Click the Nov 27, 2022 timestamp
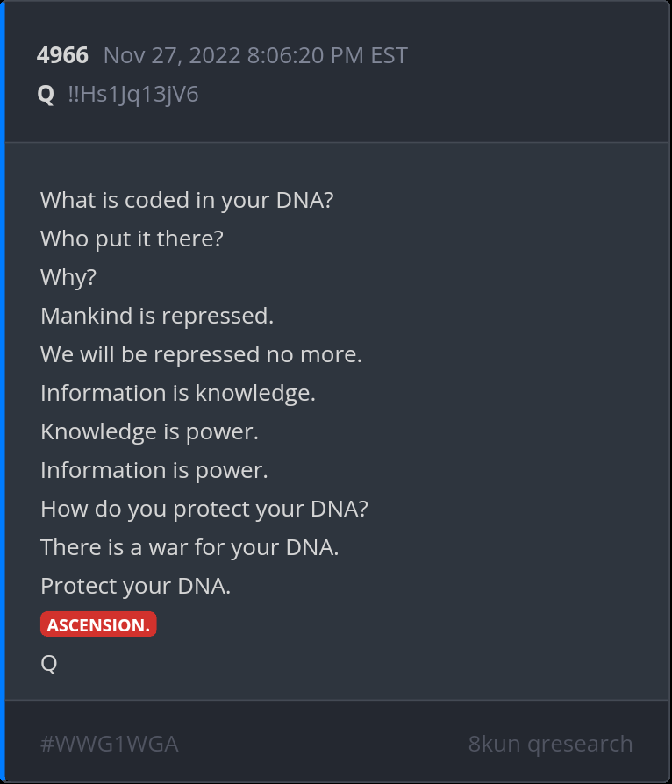Viewport: 672px width, 784px height. pyautogui.click(x=255, y=56)
